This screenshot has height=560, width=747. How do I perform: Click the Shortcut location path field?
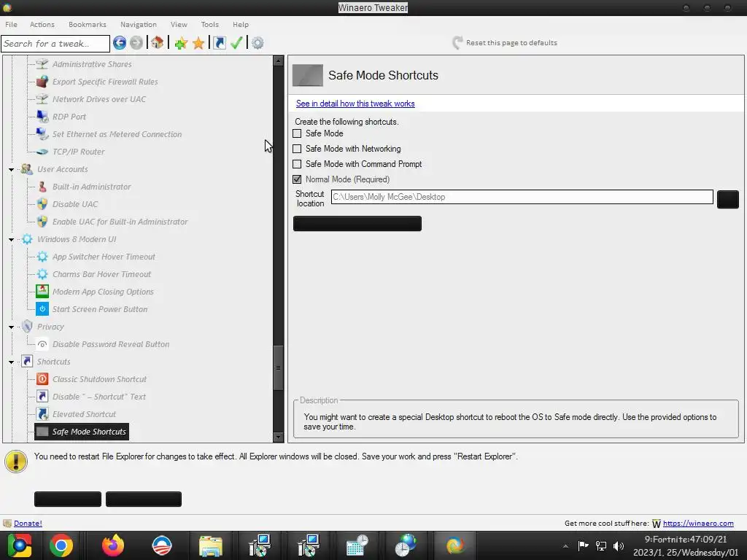point(522,197)
